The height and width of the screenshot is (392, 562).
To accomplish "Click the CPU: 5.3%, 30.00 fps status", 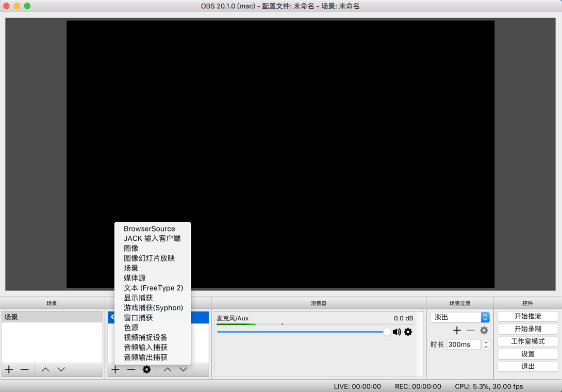I will (x=489, y=386).
